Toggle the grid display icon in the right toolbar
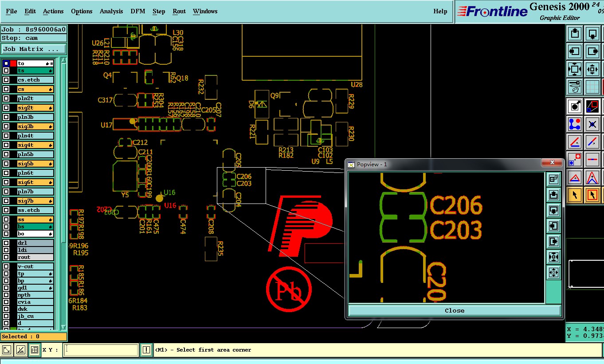This screenshot has width=604, height=364. [593, 86]
